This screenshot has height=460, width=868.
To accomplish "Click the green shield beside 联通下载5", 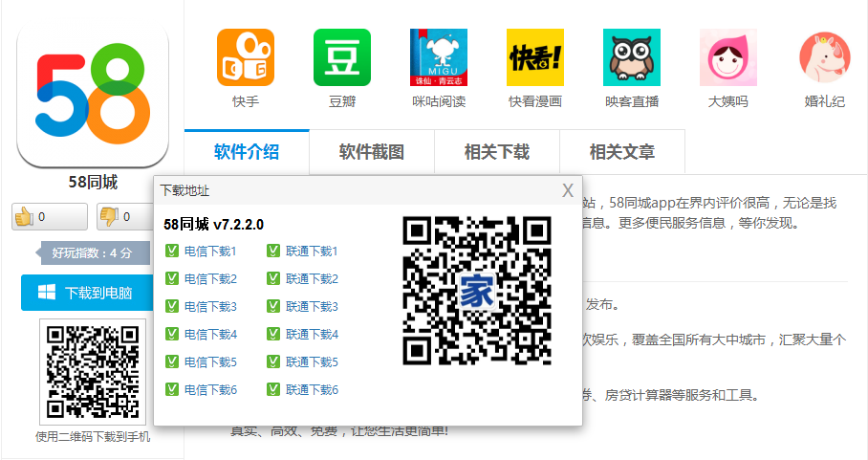I will (272, 362).
